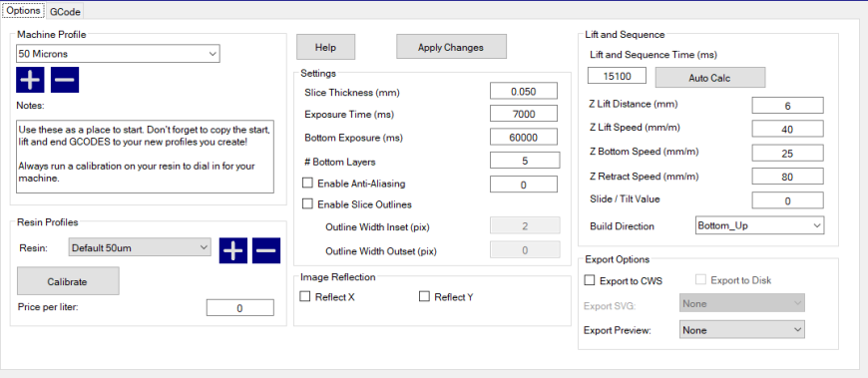Add a new machine profile with plus icon
The height and width of the screenshot is (378, 868).
click(x=30, y=80)
